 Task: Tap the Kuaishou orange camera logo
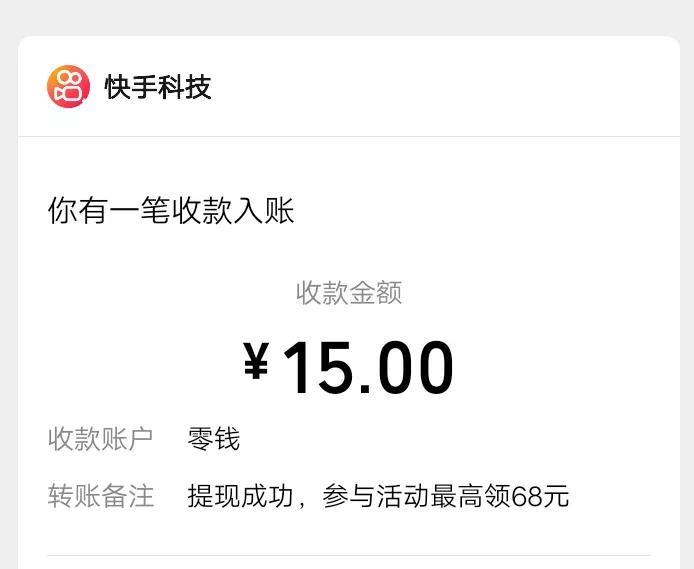69,86
